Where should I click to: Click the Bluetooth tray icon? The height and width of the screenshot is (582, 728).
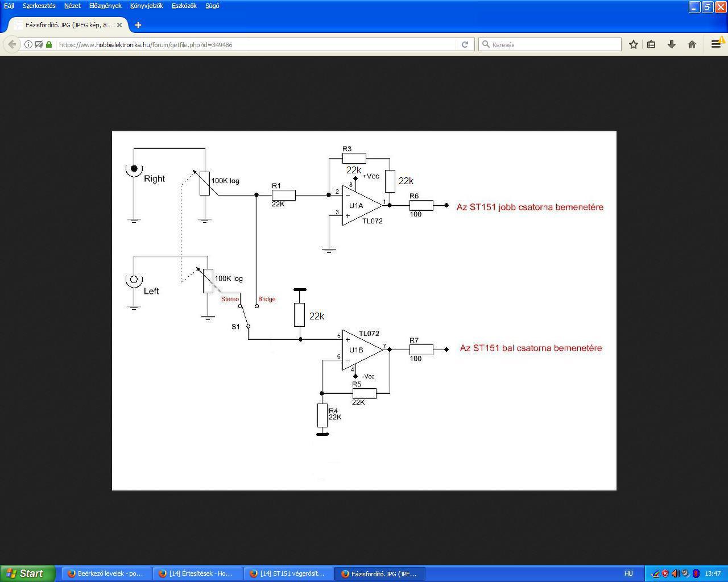pos(696,573)
